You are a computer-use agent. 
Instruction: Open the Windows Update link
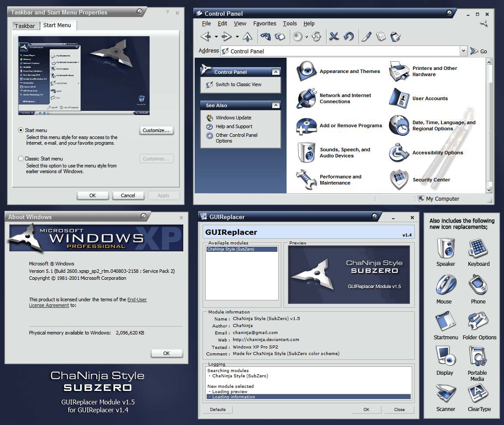(x=233, y=118)
